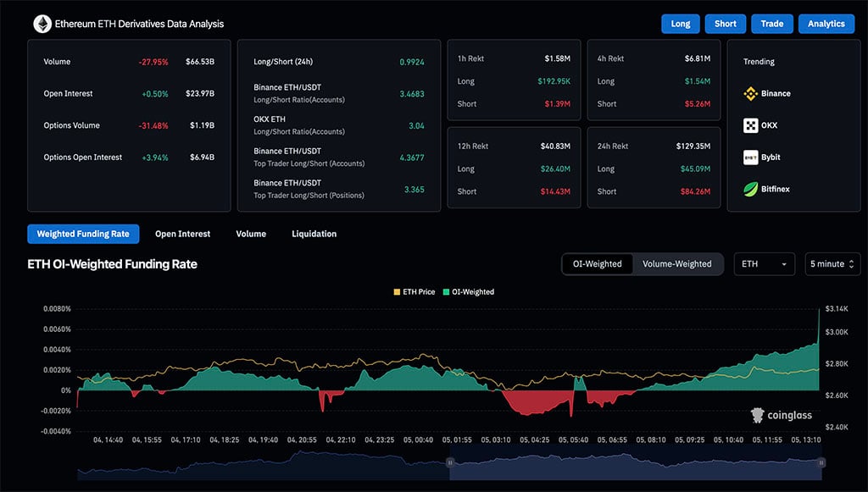Open OKX from the Trending list
This screenshot has width=868, height=492.
coord(751,125)
